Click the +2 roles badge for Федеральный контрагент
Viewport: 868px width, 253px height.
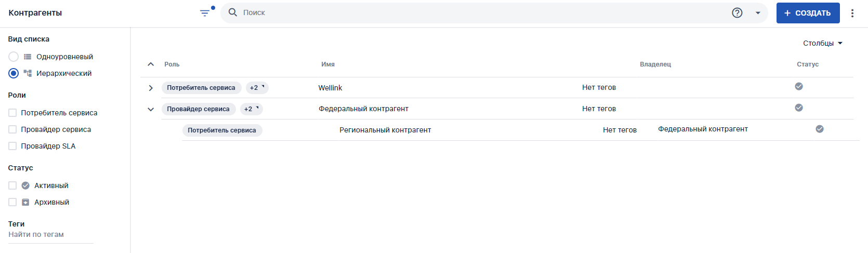coord(251,109)
